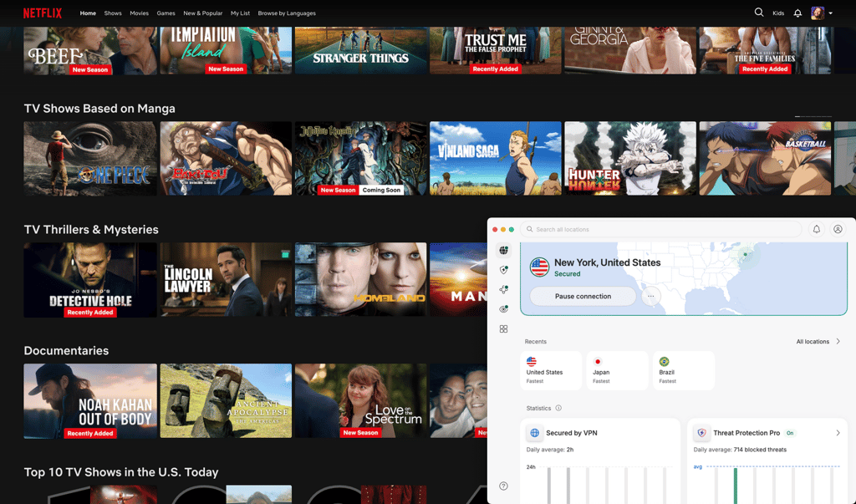Click the Netflix profile avatar

(x=818, y=13)
